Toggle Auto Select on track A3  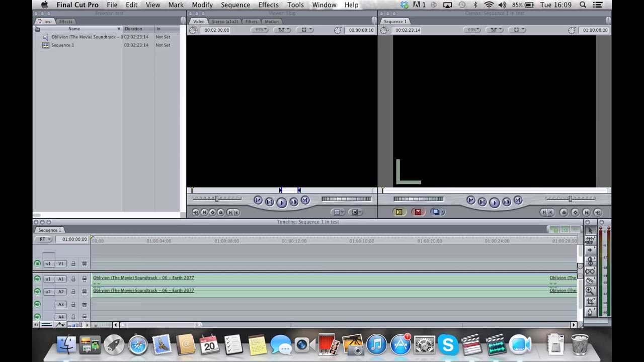click(85, 304)
